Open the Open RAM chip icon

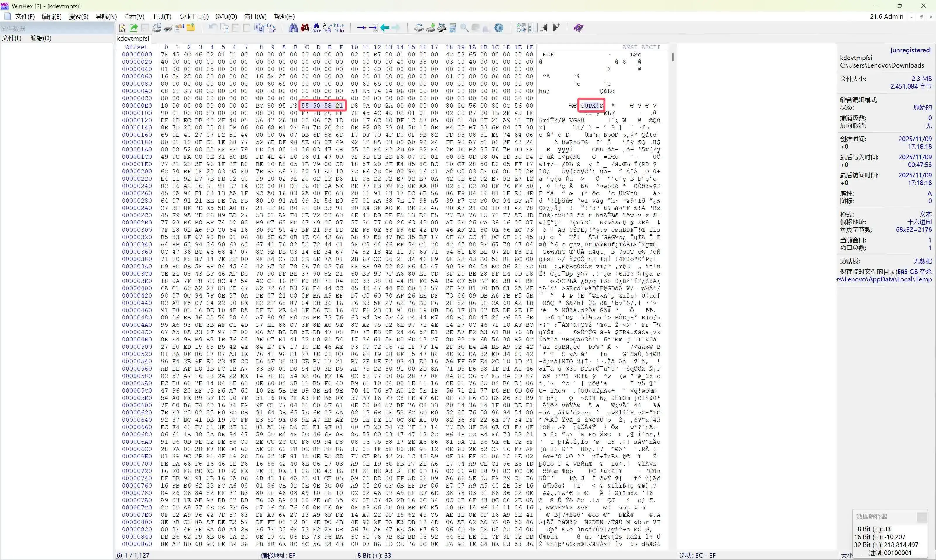[x=441, y=28]
